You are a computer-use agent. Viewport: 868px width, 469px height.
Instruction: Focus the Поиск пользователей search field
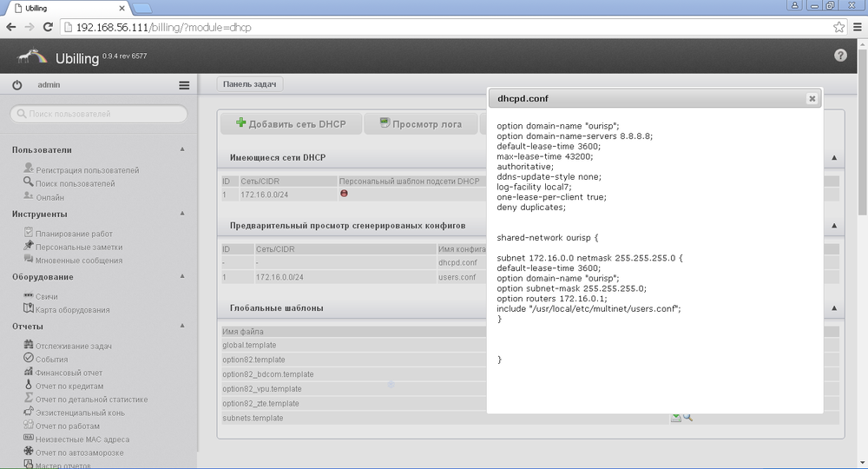[x=99, y=114]
